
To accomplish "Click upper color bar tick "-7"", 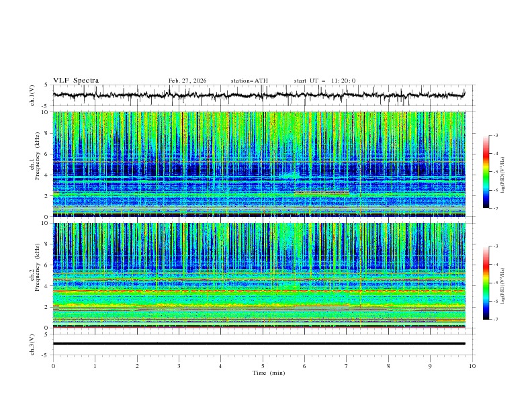I will click(x=495, y=208).
